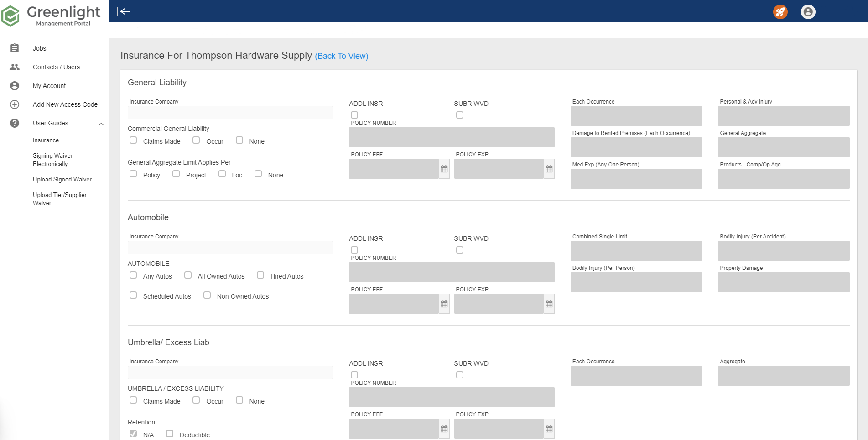Click the General Aggregate field
868x440 pixels.
tap(784, 147)
